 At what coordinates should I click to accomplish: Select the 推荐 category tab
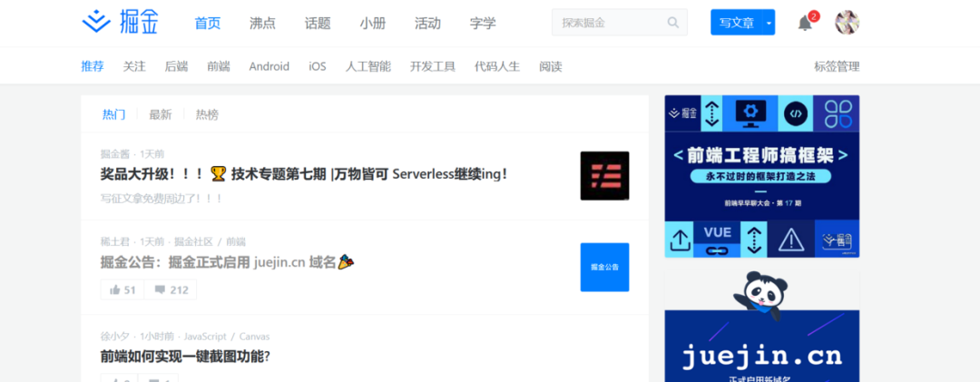pyautogui.click(x=93, y=66)
